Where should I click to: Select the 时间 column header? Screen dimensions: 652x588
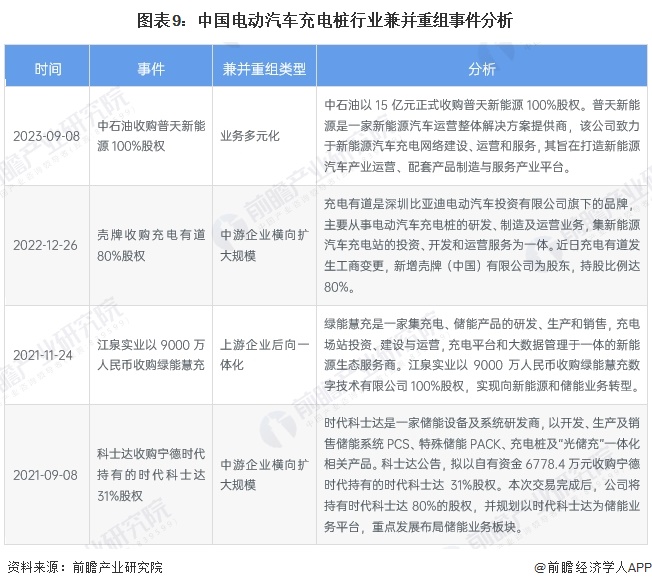tap(47, 68)
